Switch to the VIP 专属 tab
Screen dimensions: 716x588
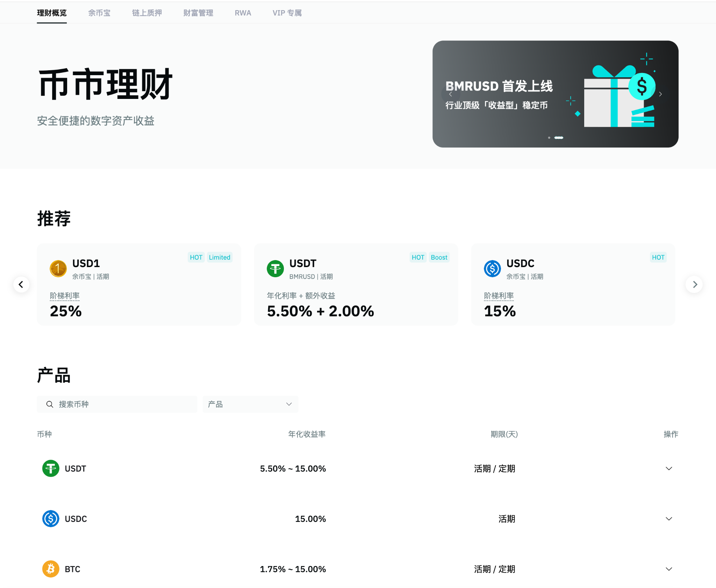click(x=287, y=13)
